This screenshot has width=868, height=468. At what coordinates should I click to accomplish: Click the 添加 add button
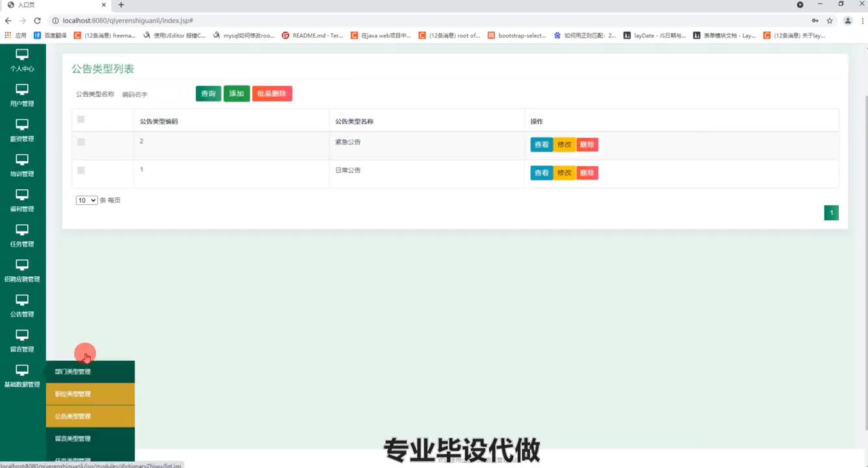[236, 94]
